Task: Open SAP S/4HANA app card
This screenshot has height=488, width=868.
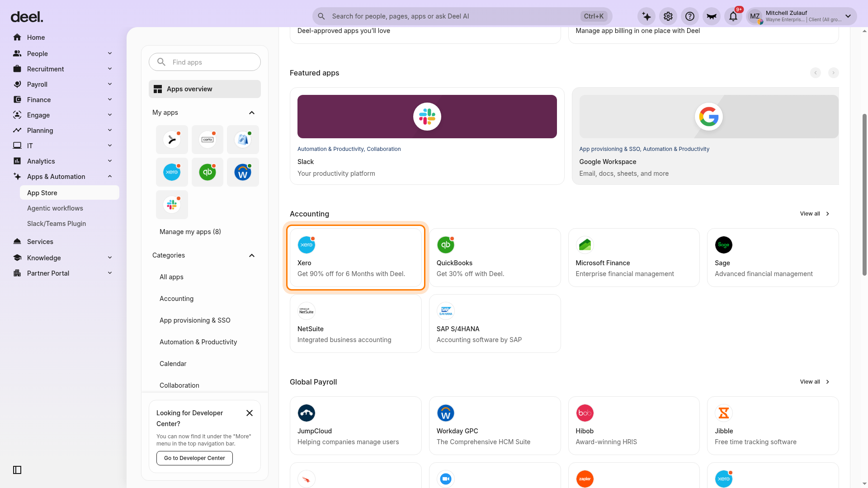Action: coord(495,324)
